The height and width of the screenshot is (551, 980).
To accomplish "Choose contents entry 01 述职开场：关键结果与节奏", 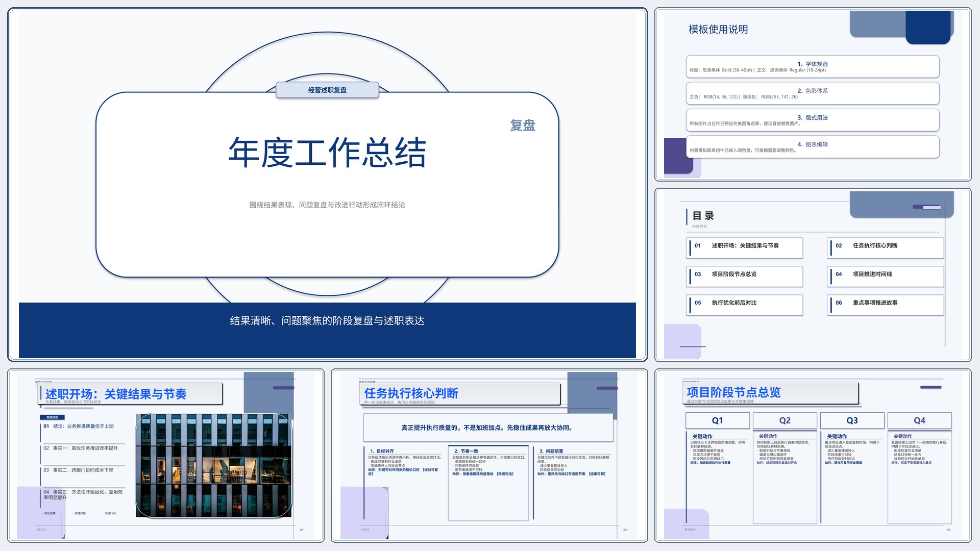I will coord(745,248).
